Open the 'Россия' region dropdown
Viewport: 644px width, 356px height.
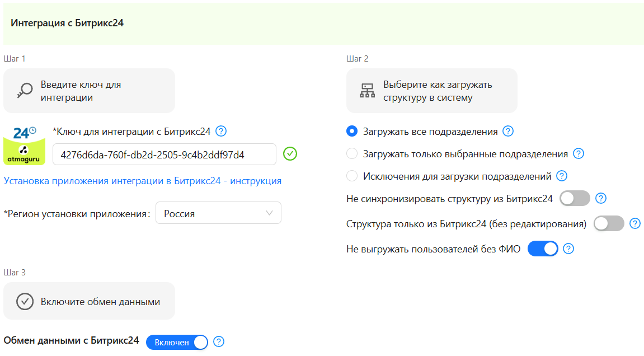click(x=218, y=213)
